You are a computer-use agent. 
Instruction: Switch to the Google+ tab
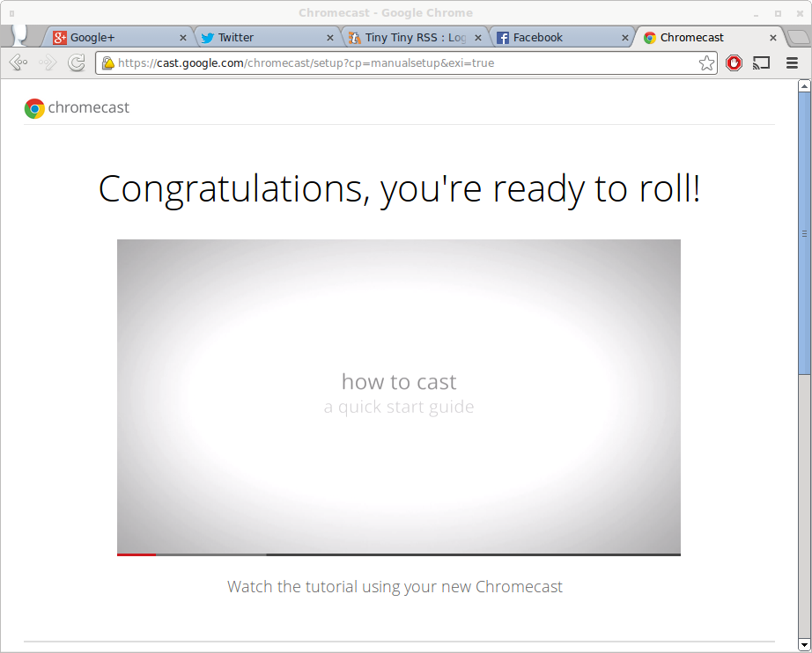click(x=116, y=37)
